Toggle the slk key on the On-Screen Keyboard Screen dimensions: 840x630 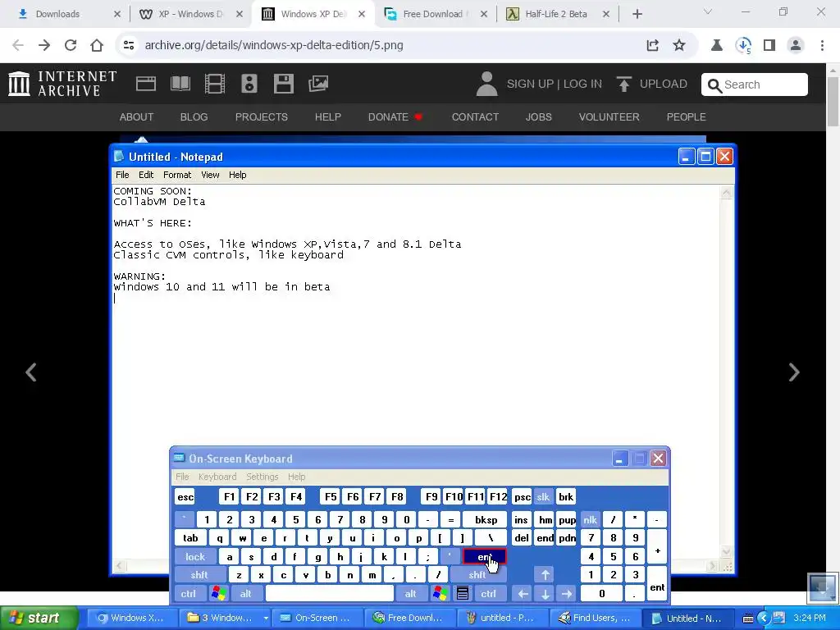(x=543, y=496)
